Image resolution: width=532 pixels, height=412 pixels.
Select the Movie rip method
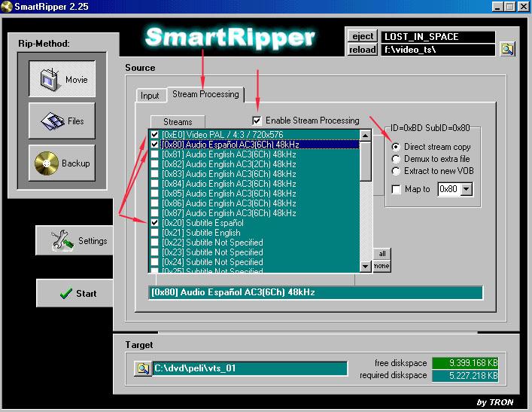[x=62, y=79]
